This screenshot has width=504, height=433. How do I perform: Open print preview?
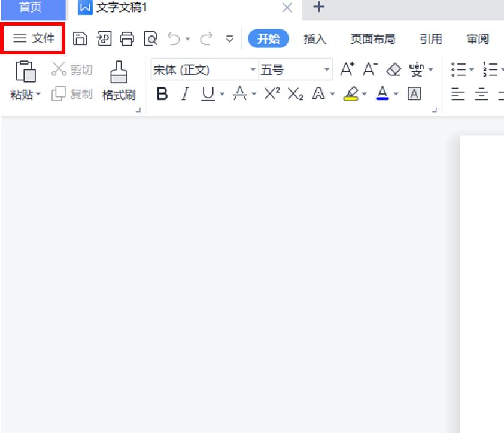[x=151, y=38]
